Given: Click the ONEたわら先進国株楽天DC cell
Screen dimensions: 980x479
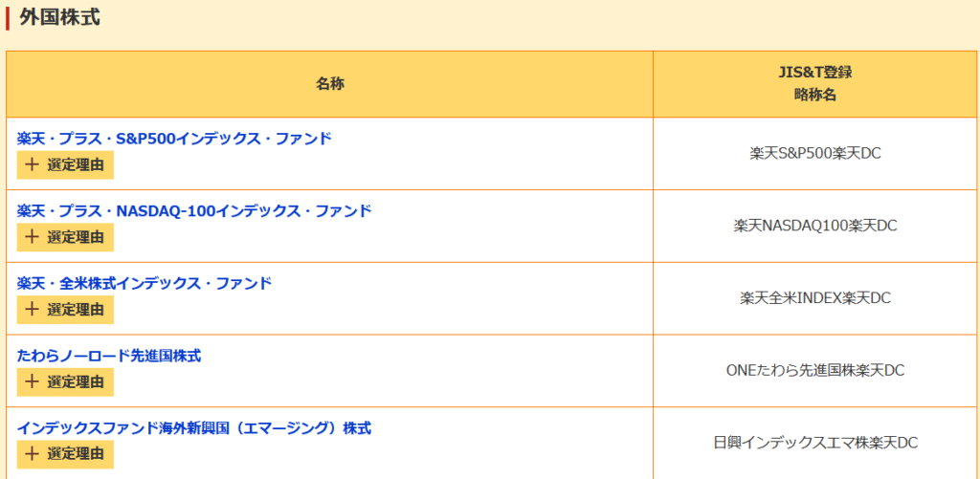Looking at the screenshot, I should pyautogui.click(x=814, y=370).
